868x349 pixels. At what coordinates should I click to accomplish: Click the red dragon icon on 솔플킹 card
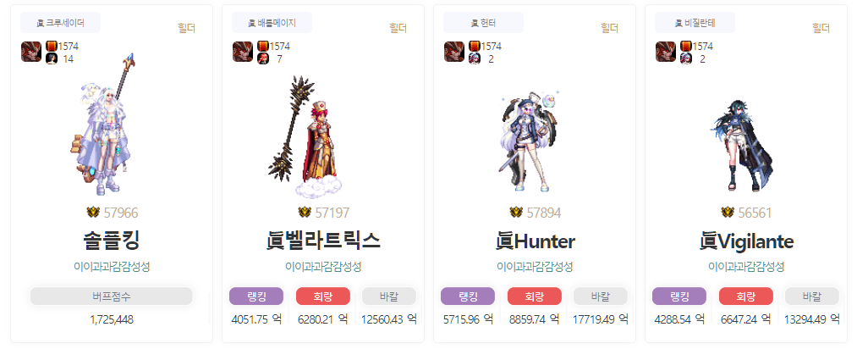31,52
